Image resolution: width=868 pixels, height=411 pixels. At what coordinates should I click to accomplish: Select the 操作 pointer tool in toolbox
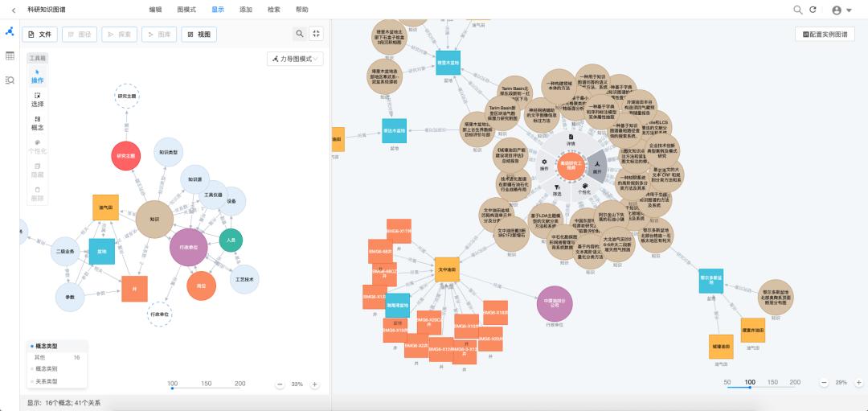38,76
